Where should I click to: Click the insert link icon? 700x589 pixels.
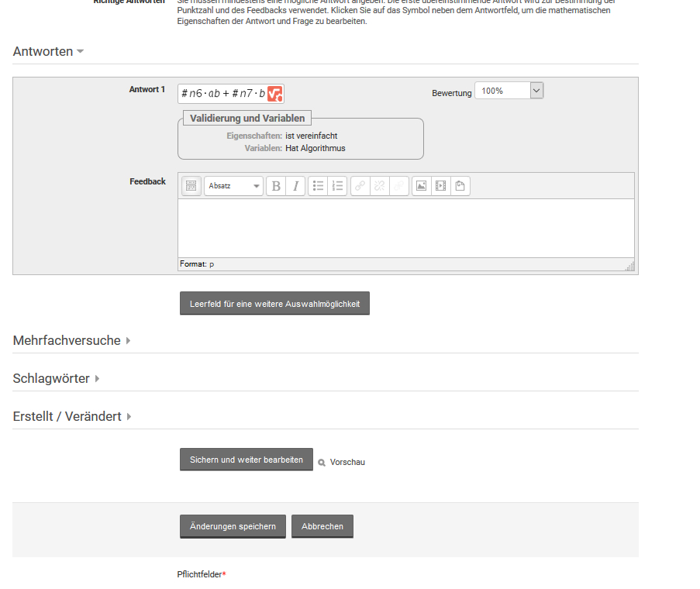[360, 186]
